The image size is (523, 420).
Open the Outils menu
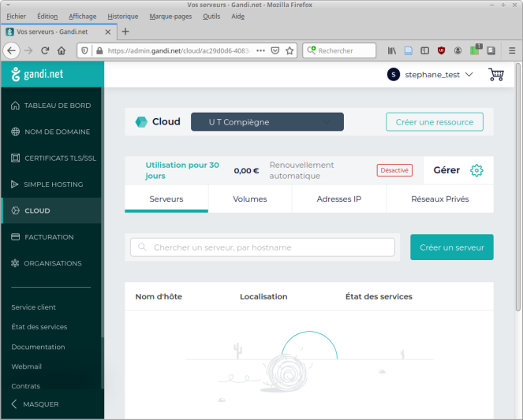[x=211, y=17]
